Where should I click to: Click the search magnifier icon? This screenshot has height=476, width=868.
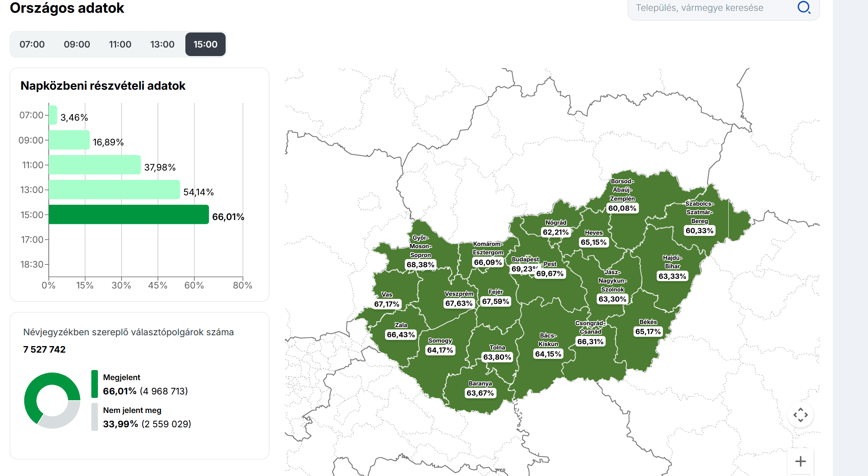coord(804,7)
